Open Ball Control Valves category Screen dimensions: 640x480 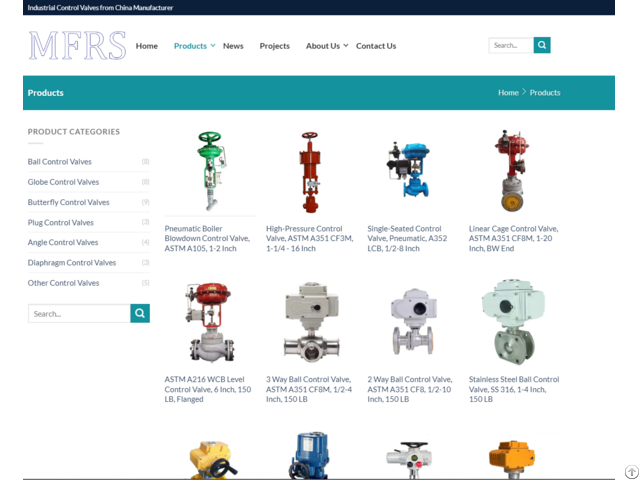[x=60, y=162]
